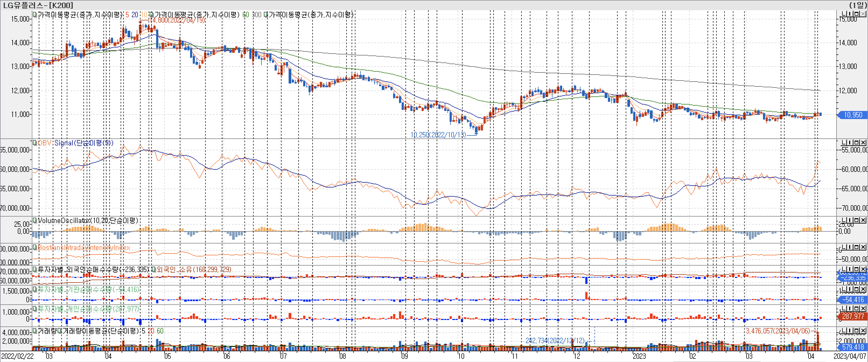Image resolution: width=868 pixels, height=362 pixels.
Task: Maximize the OBV indicator panel
Action: (857, 142)
